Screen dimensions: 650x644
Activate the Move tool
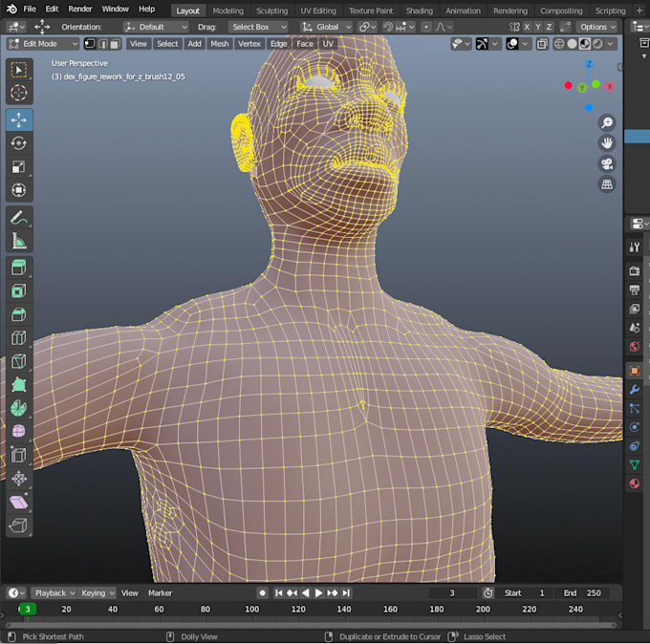click(x=19, y=120)
